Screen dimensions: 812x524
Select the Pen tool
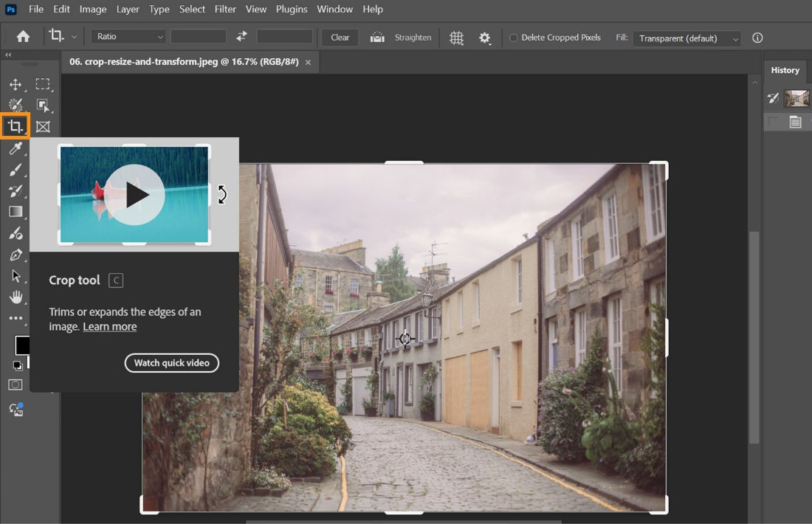[15, 255]
